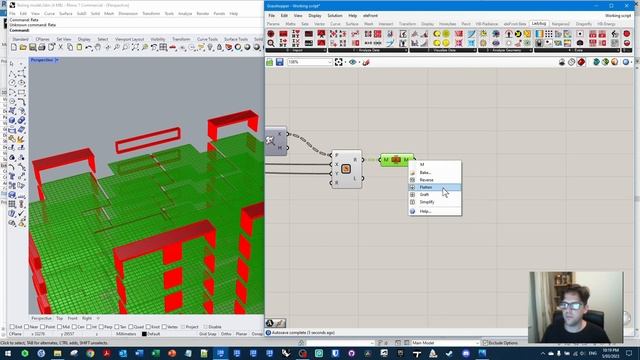Click the Print icon in Rhino toolbar

point(42,47)
